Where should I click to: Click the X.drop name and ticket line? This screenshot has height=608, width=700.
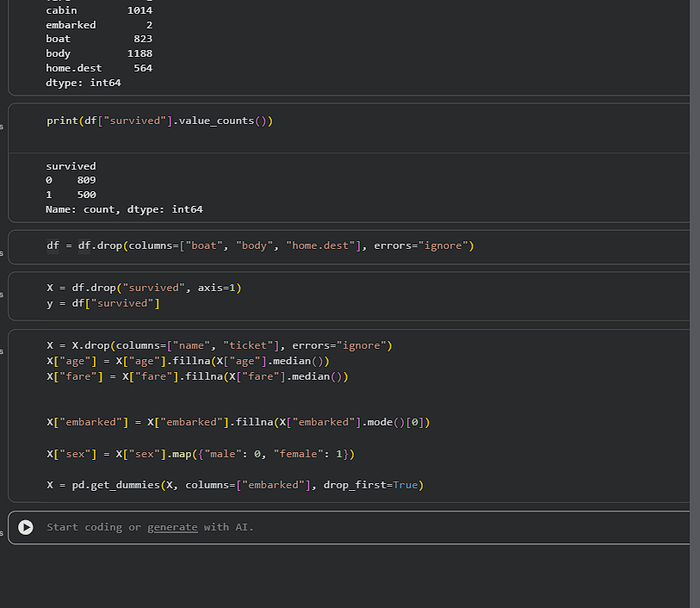tap(220, 345)
